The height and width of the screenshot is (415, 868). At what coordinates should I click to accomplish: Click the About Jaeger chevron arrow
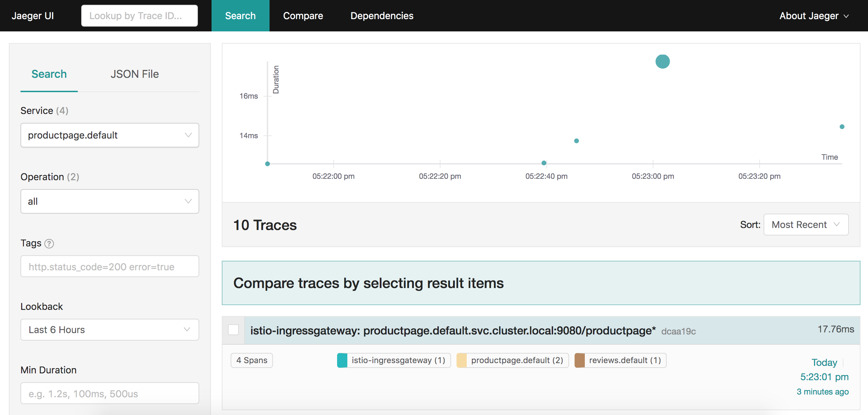[x=847, y=16]
